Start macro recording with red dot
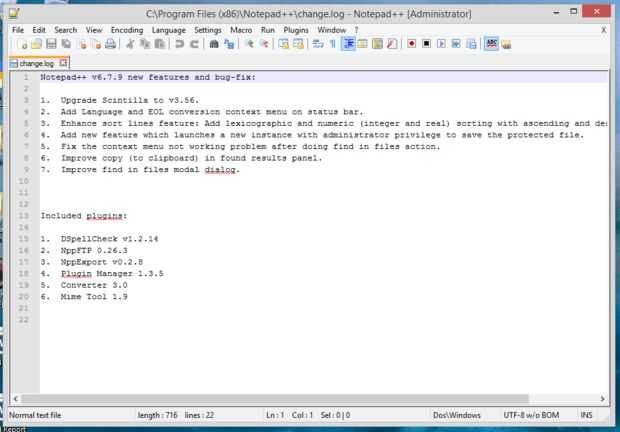 [412, 44]
